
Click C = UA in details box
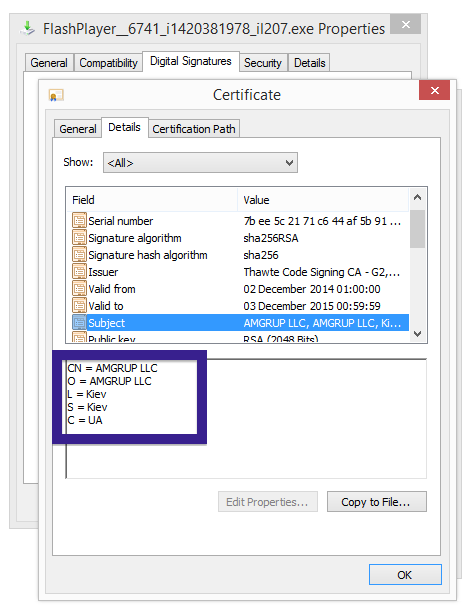pyautogui.click(x=85, y=420)
